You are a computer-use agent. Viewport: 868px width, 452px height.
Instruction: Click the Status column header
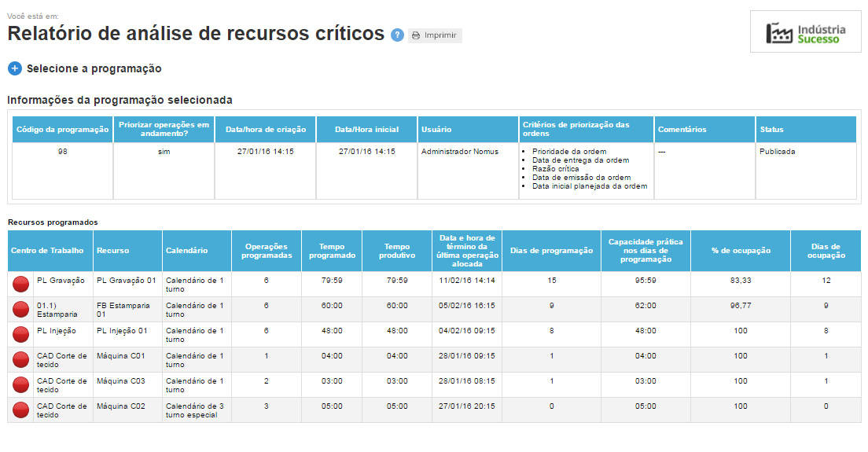point(806,130)
